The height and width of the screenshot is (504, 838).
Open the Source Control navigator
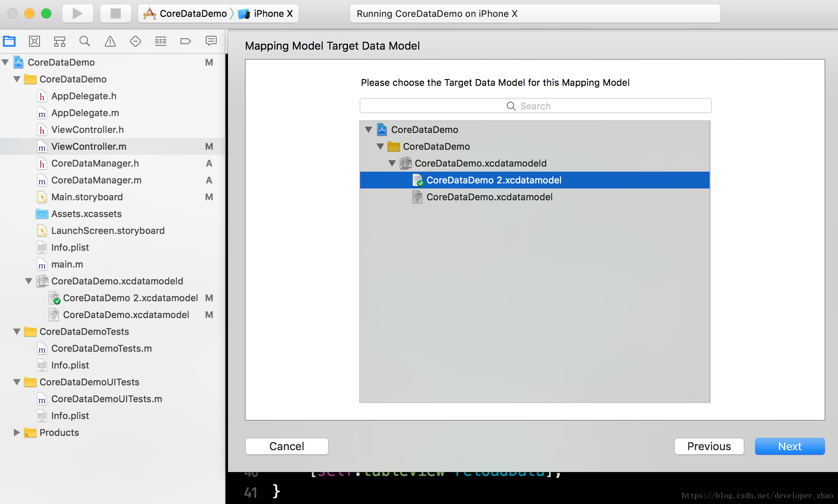(x=34, y=41)
